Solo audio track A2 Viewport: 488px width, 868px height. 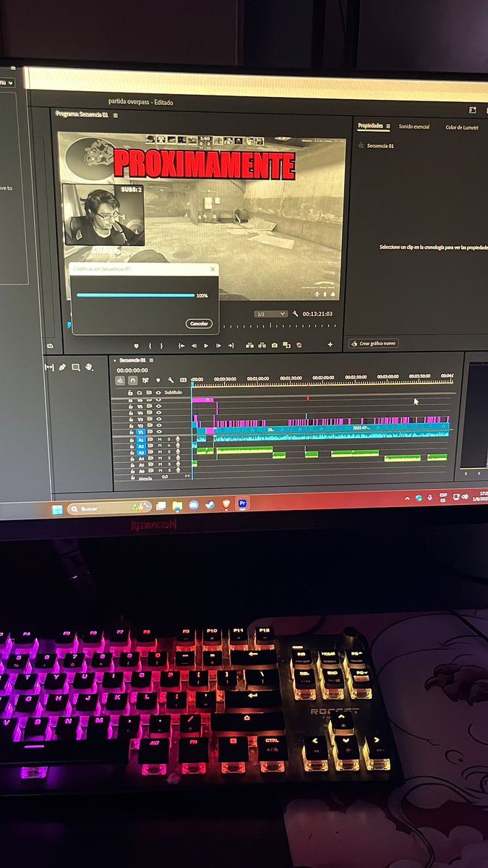(169, 446)
